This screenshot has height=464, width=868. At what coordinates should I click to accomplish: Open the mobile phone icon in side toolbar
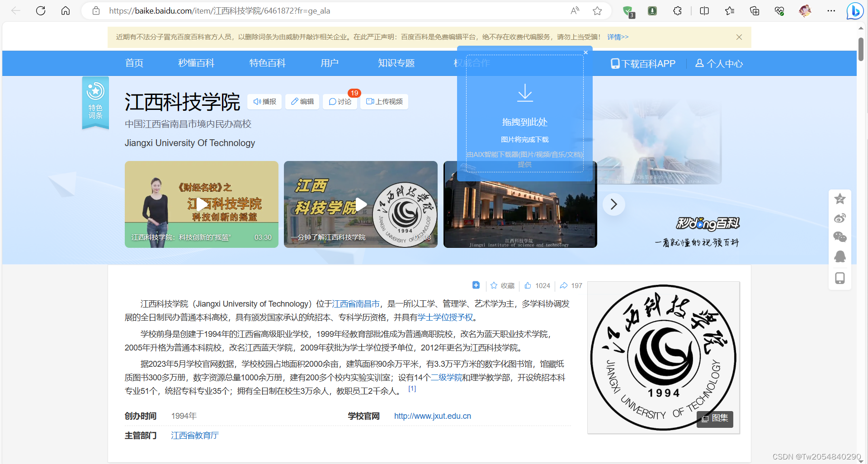coord(840,278)
